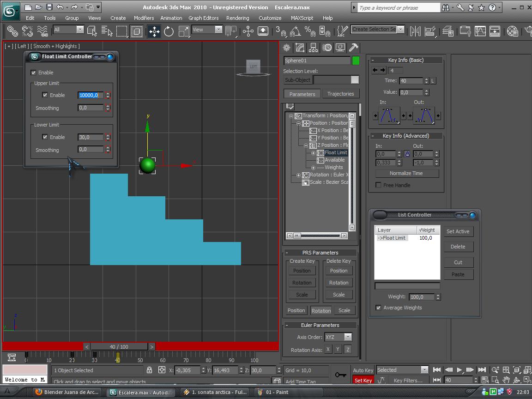Open the Motion command panel tab
Screen dimensions: 532x399
tap(327, 48)
